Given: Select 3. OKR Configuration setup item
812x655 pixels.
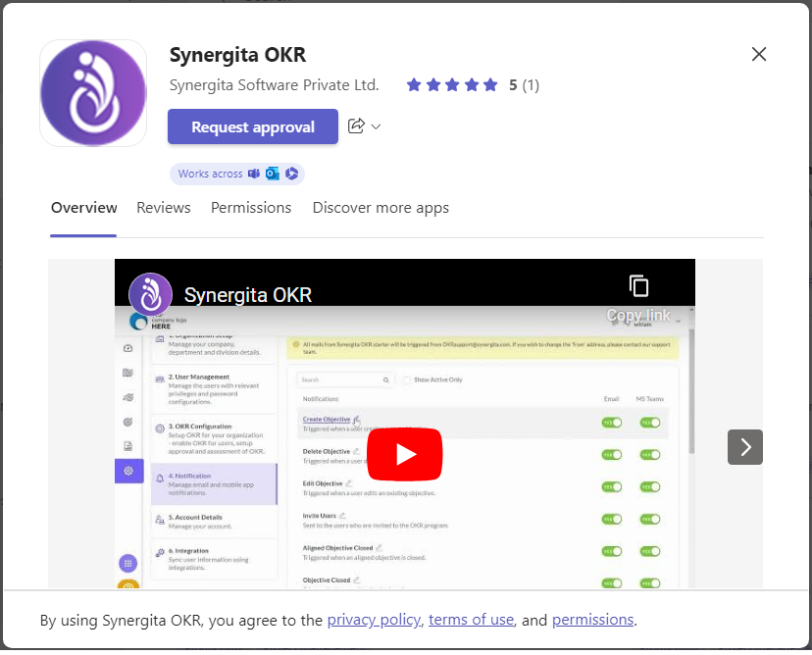Looking at the screenshot, I should tap(214, 438).
